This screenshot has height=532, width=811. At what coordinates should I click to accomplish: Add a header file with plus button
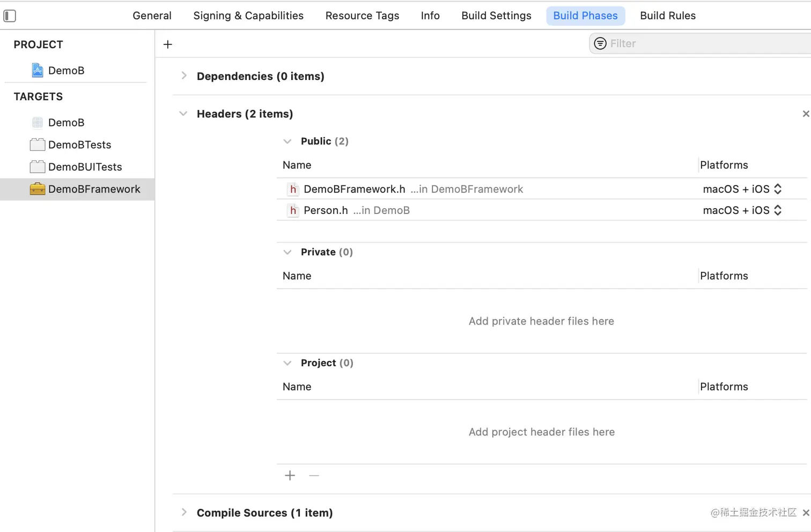[290, 476]
